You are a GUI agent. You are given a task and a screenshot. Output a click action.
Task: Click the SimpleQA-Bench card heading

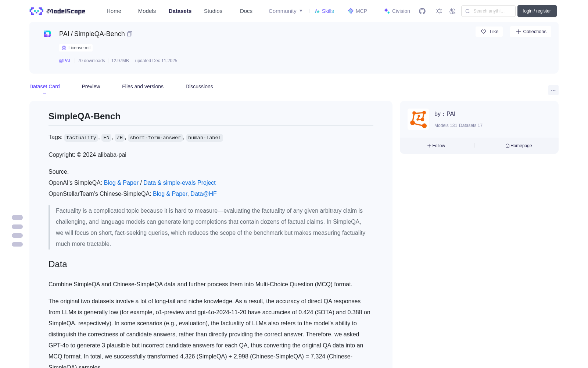(x=85, y=116)
